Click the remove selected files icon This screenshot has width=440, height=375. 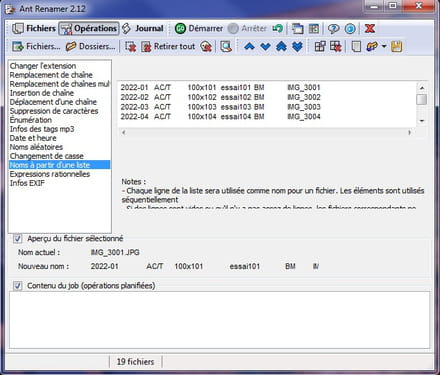pyautogui.click(x=130, y=47)
